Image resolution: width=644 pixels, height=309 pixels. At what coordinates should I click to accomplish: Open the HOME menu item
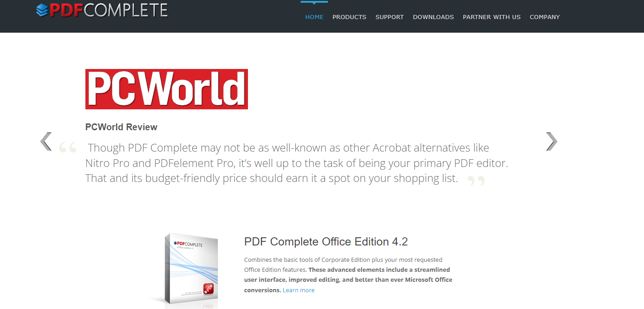(314, 17)
